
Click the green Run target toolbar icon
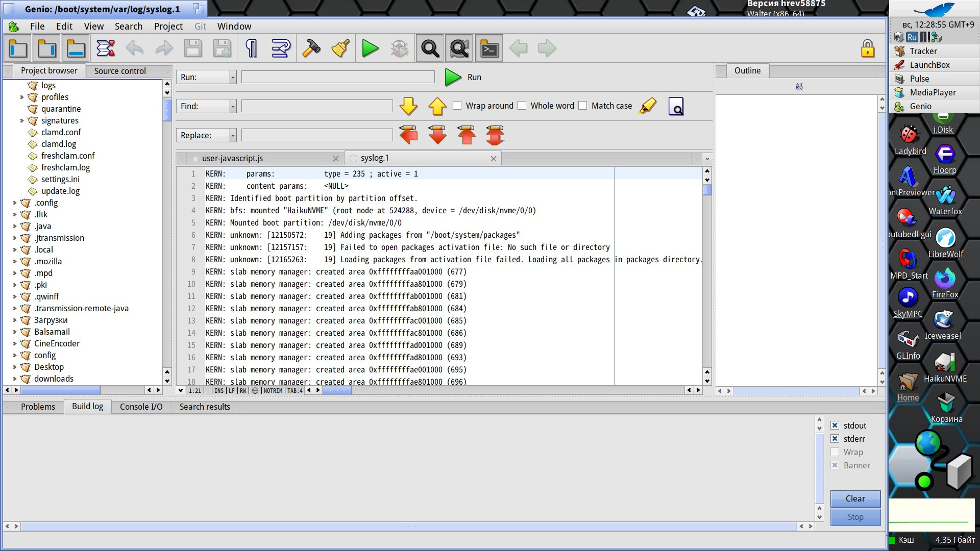(x=370, y=49)
